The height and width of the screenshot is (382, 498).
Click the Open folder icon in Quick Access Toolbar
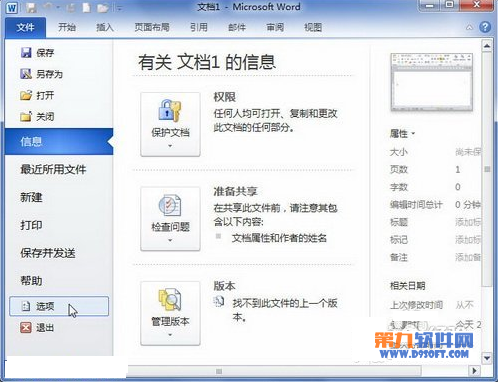pyautogui.click(x=103, y=7)
